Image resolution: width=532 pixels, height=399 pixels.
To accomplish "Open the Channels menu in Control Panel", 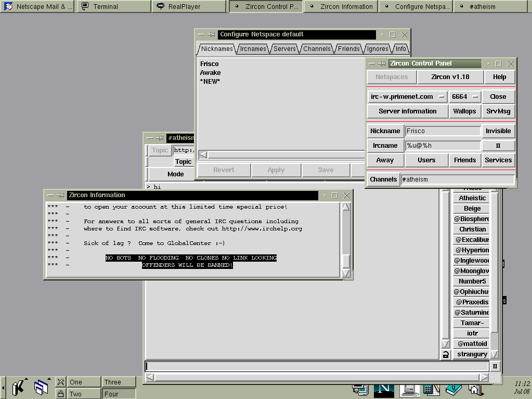I will [x=383, y=179].
